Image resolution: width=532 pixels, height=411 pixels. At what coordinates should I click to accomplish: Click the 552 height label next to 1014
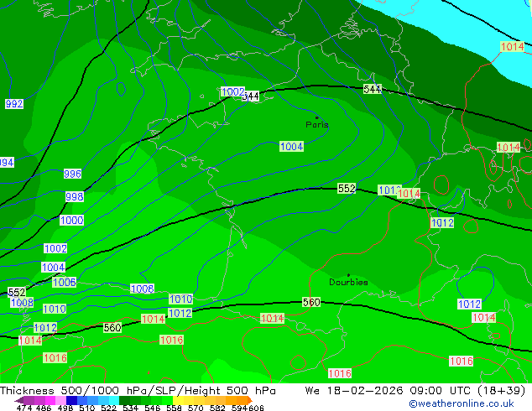pos(347,189)
